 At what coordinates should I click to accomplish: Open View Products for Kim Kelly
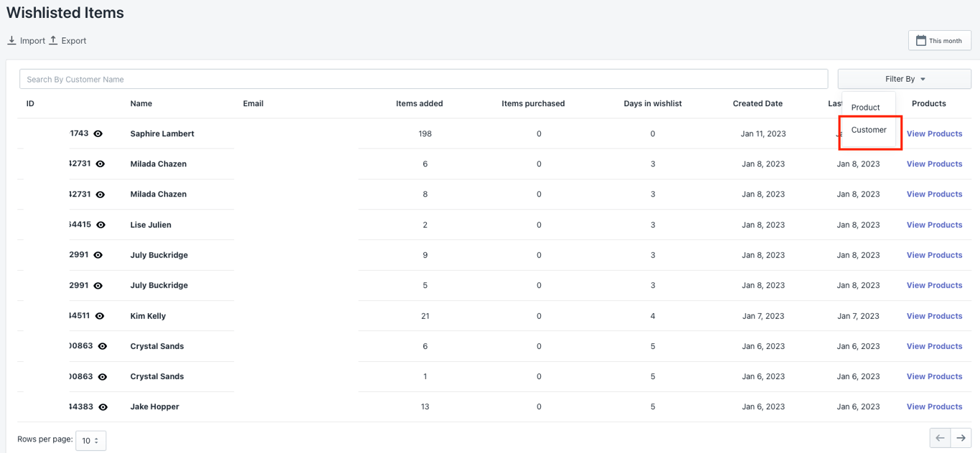tap(934, 316)
